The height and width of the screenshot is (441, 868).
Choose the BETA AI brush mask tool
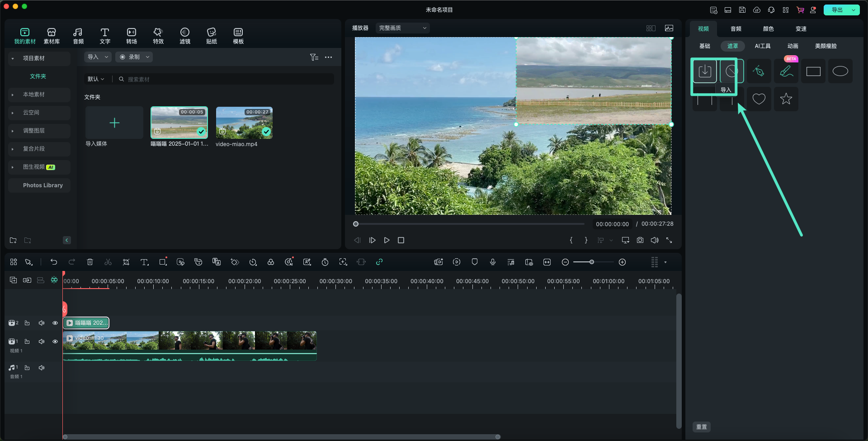tap(786, 71)
